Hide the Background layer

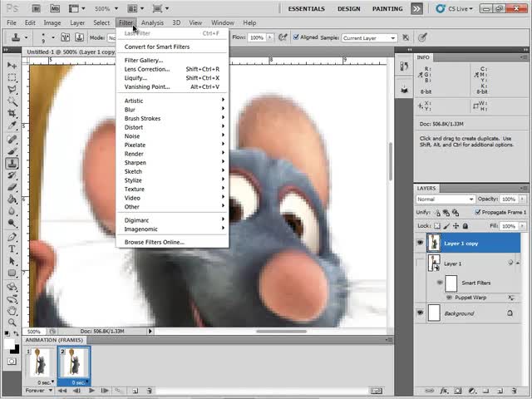tap(420, 313)
